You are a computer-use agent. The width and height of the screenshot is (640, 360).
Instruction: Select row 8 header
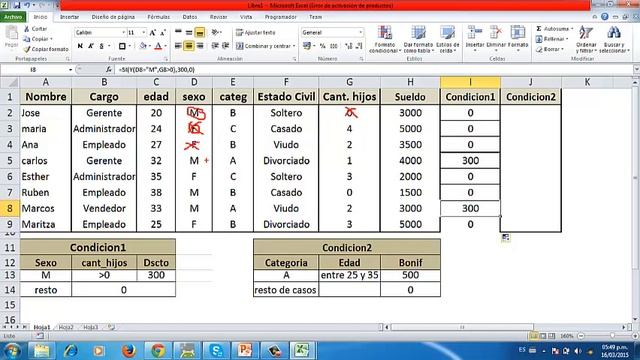pyautogui.click(x=9, y=208)
